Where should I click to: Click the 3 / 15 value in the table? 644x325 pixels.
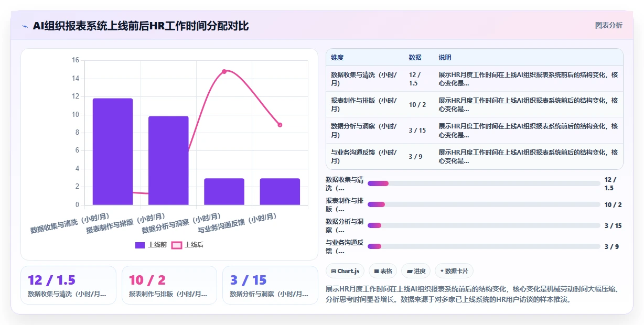coord(417,131)
